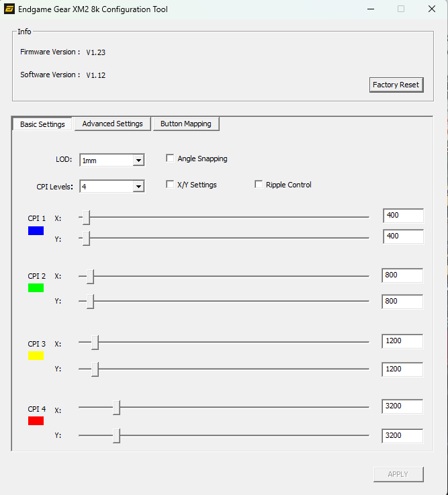Screen dimensions: 448x495
Task: Click the 'Firmware Version :' label
Action: 50,52
